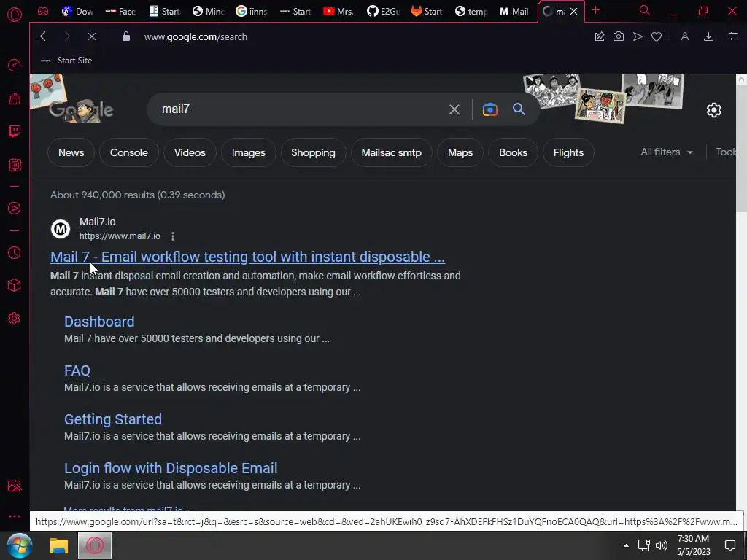Screen dimensions: 747x560
Task: Click the Google doodle logo
Action: (81, 110)
